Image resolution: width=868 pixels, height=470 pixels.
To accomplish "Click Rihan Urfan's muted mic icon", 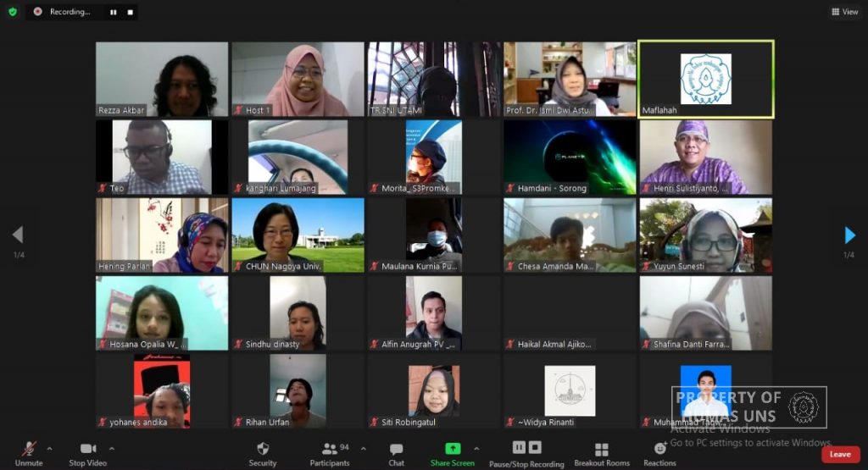I will (238, 422).
